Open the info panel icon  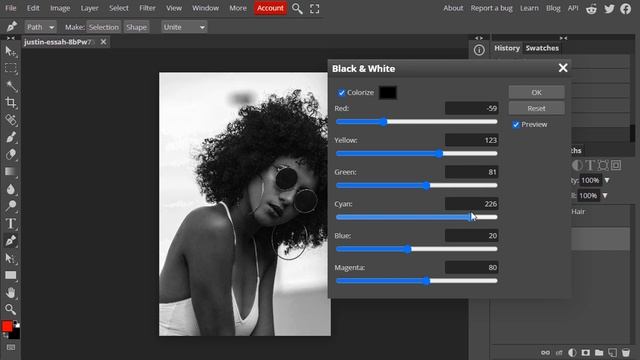pyautogui.click(x=479, y=50)
